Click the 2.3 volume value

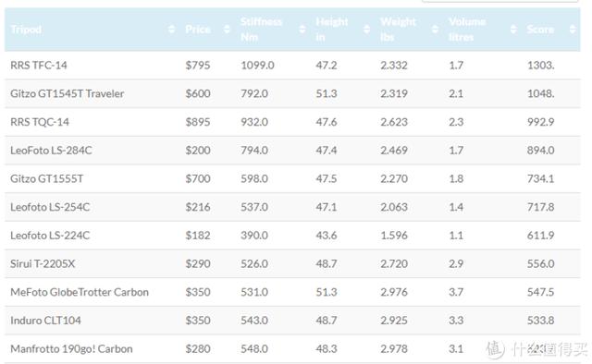pyautogui.click(x=456, y=122)
